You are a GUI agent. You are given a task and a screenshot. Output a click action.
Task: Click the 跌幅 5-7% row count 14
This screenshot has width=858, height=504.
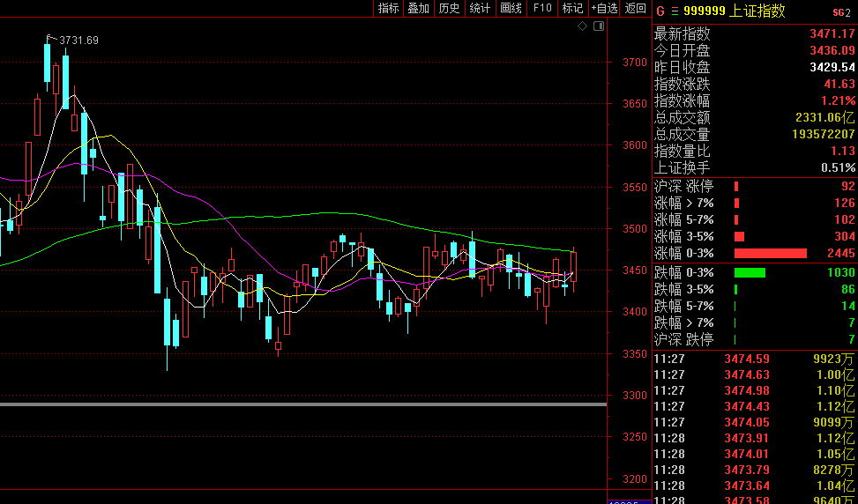[848, 306]
